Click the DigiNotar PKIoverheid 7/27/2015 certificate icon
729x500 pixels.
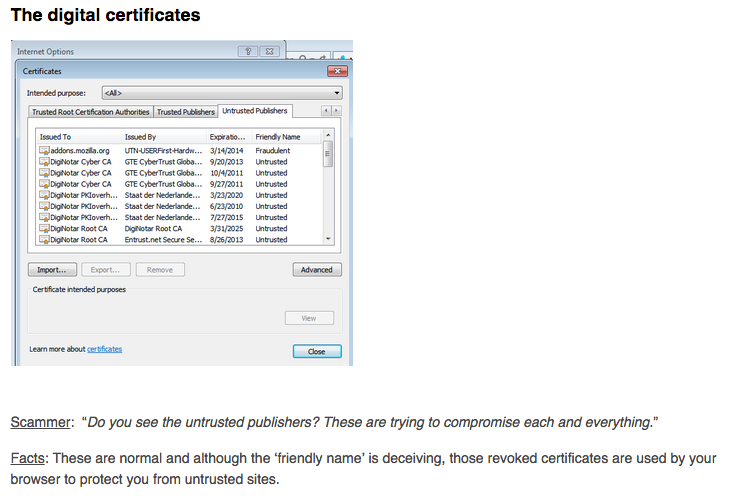43,218
